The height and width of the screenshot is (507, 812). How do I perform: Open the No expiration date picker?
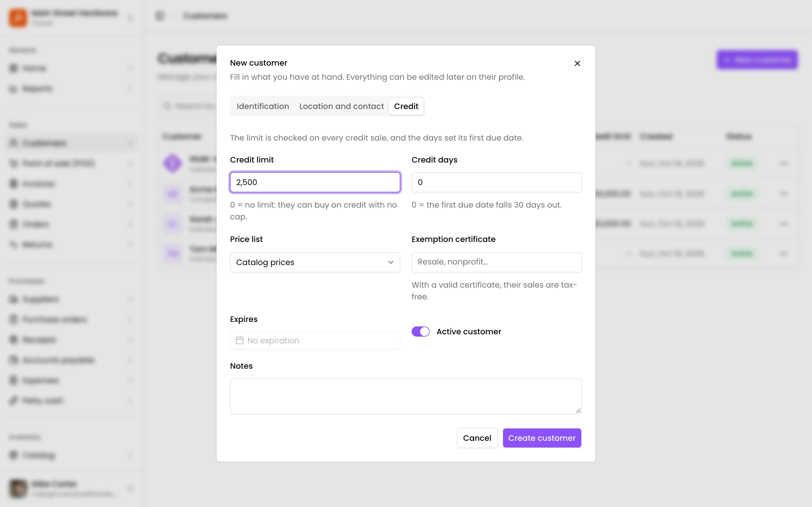[x=315, y=340]
